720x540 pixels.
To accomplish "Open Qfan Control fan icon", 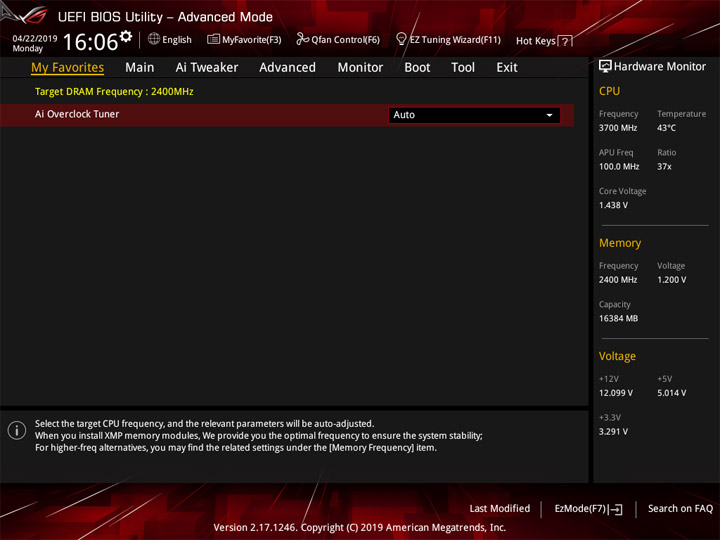I will [x=302, y=39].
